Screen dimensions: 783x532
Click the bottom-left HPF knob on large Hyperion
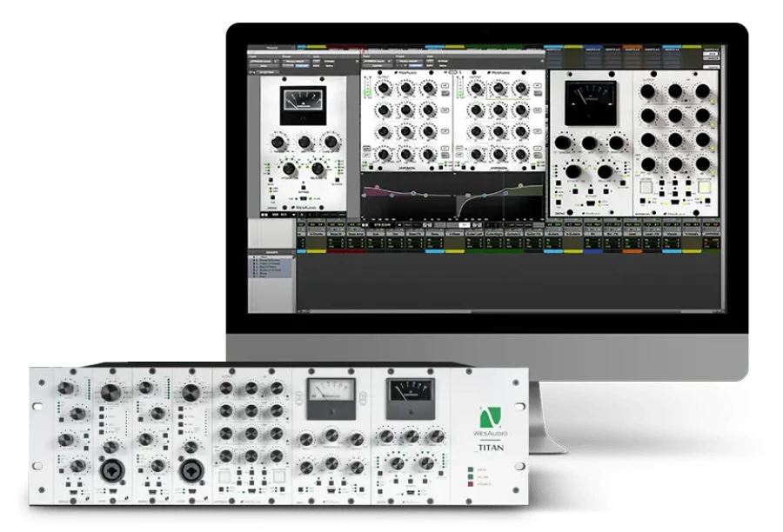coord(647,163)
